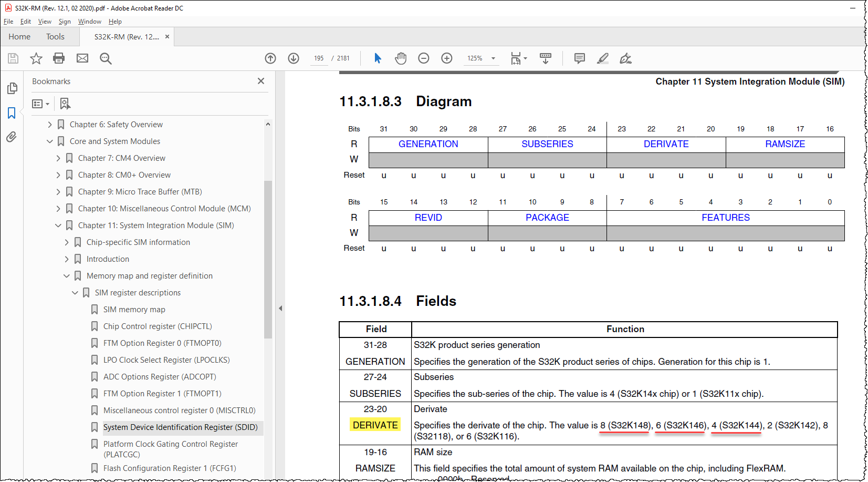Click the Zoom In plus icon
This screenshot has height=482, width=868.
point(447,58)
